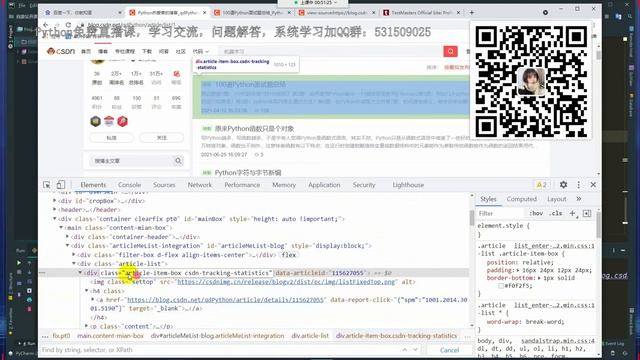Image resolution: width=640 pixels, height=360 pixels.
Task: Close the DevTools panel
Action: tap(593, 185)
